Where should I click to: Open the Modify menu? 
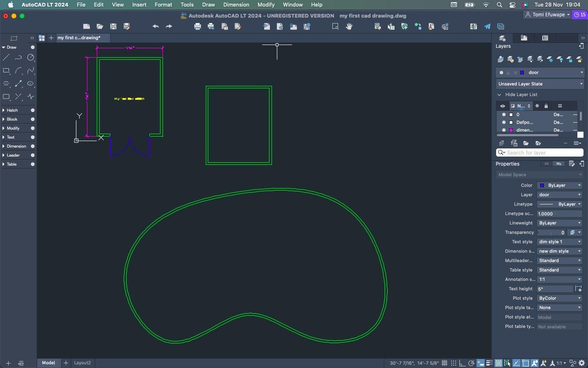click(x=266, y=5)
